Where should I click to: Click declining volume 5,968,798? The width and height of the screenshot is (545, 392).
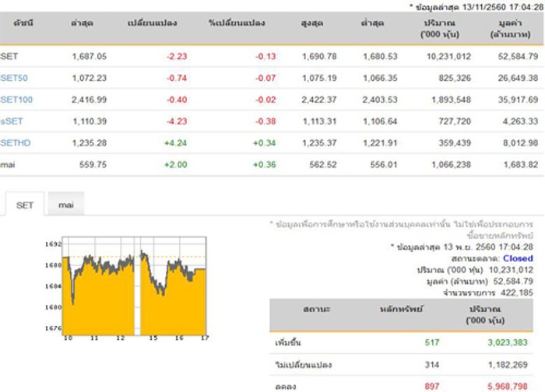click(x=508, y=386)
